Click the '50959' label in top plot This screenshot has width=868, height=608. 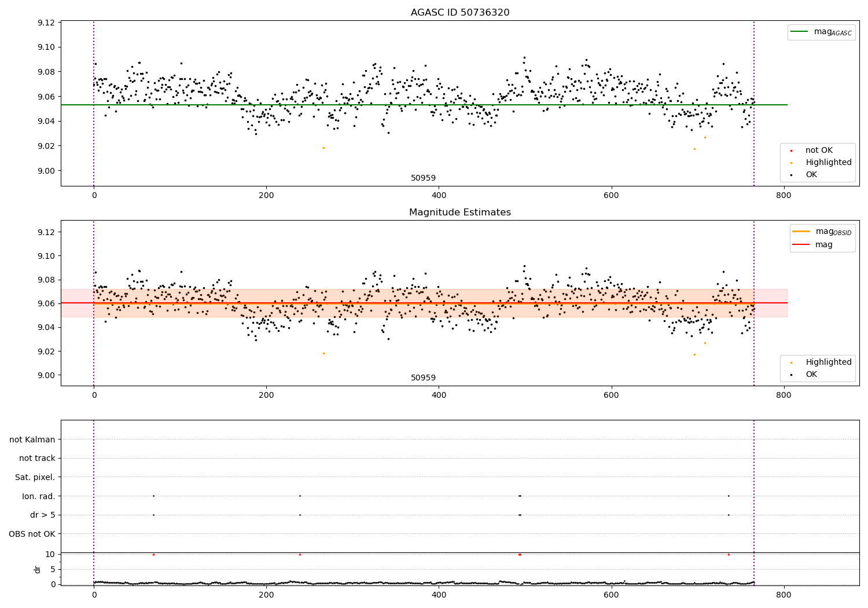[423, 178]
